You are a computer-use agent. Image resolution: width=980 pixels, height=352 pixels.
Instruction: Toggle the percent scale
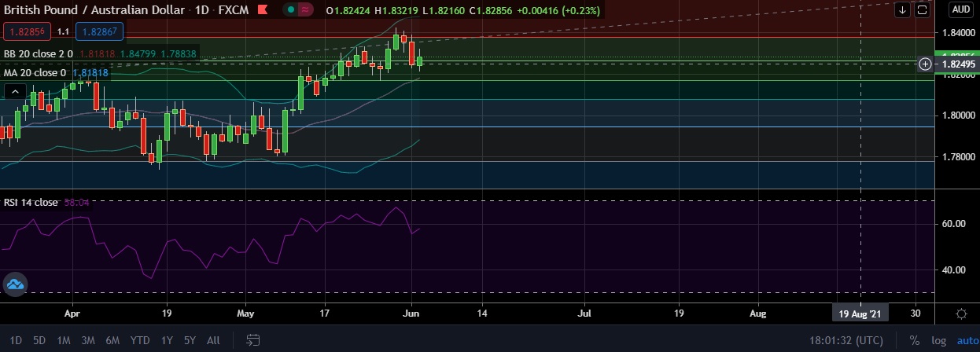915,340
